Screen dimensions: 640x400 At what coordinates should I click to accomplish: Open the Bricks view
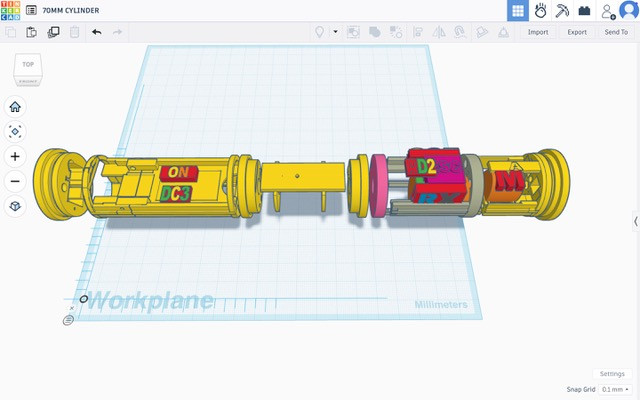click(584, 10)
